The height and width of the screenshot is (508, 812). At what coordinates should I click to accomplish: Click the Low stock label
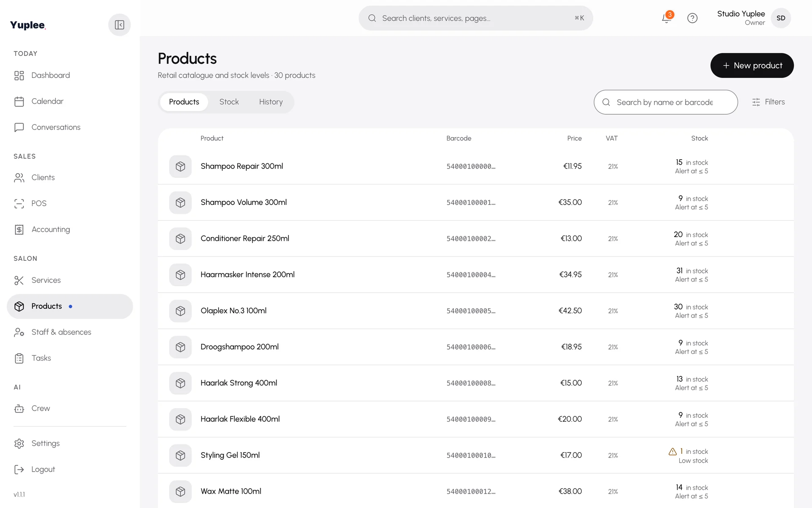693,461
